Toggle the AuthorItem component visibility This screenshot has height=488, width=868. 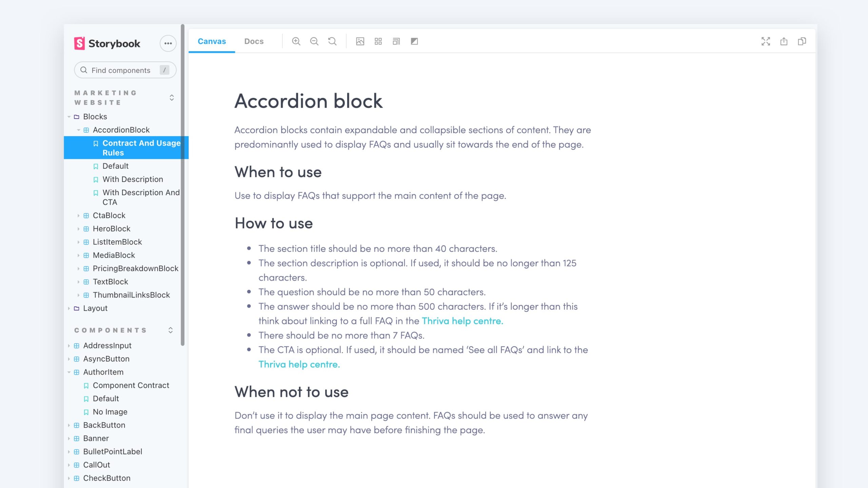click(69, 372)
